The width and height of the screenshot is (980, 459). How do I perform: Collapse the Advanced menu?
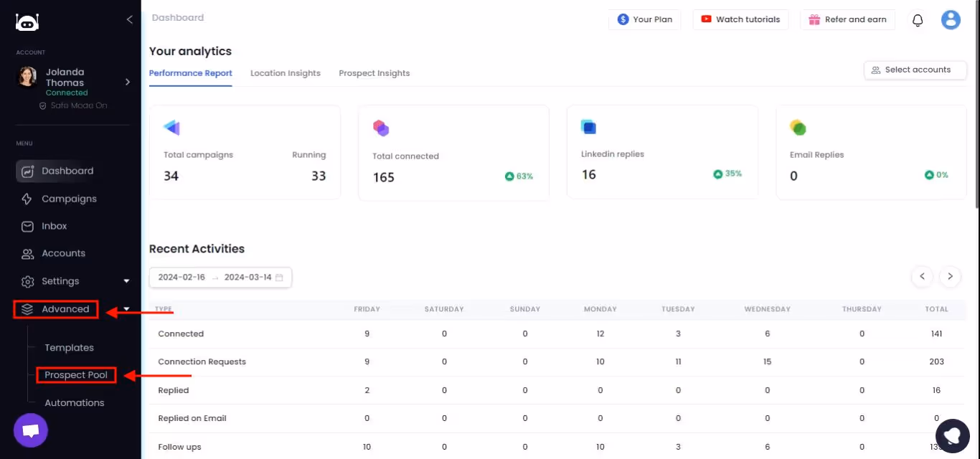click(126, 308)
